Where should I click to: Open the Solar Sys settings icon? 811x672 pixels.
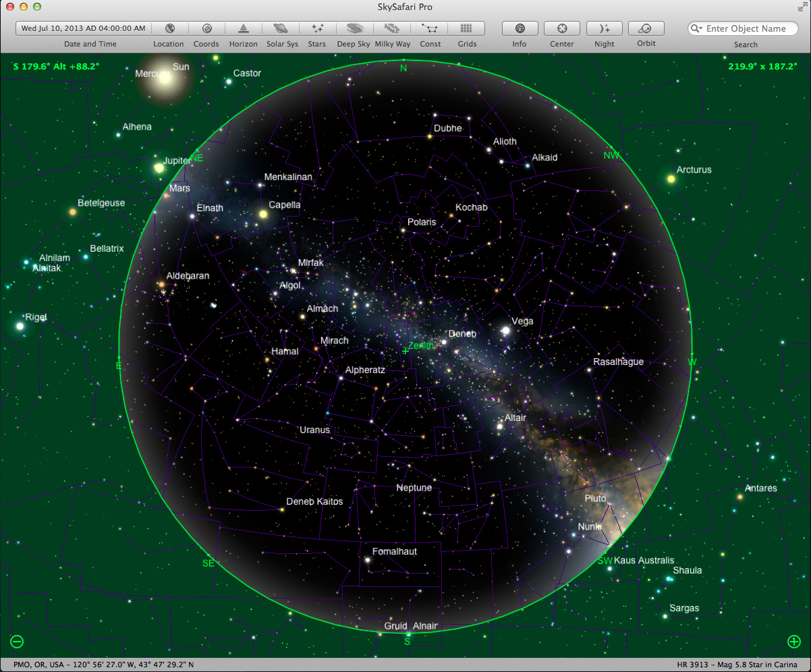click(x=281, y=28)
